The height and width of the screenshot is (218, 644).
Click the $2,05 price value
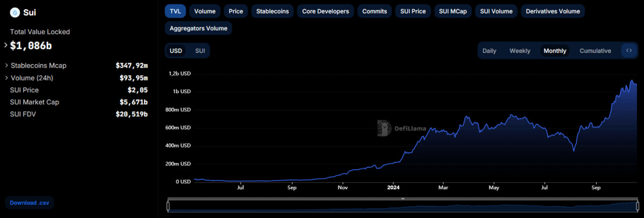point(137,90)
